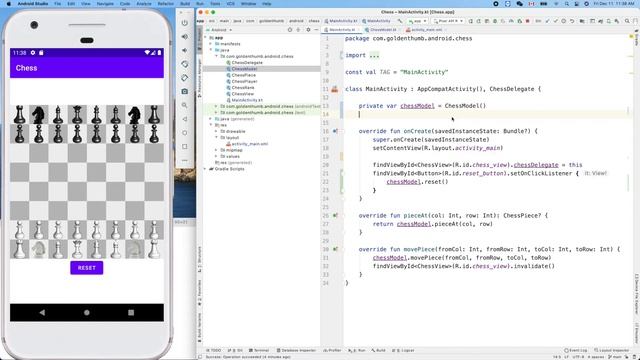Open emulator extended controls (more) icon
640x360 pixels.
[184, 160]
